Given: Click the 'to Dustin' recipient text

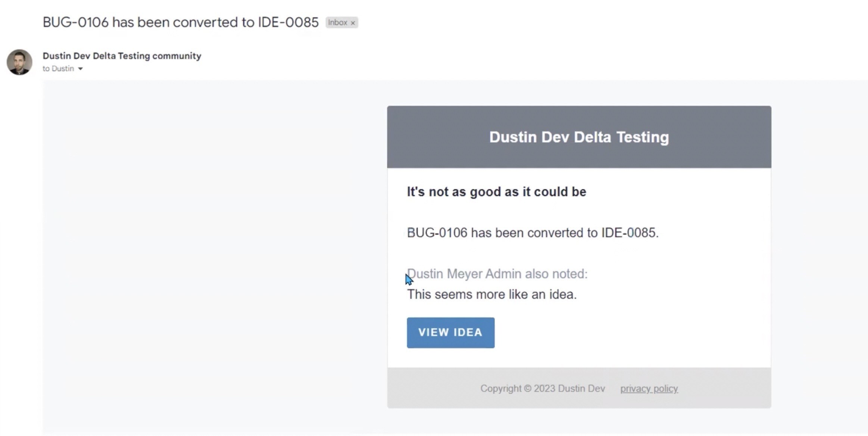Looking at the screenshot, I should (58, 69).
